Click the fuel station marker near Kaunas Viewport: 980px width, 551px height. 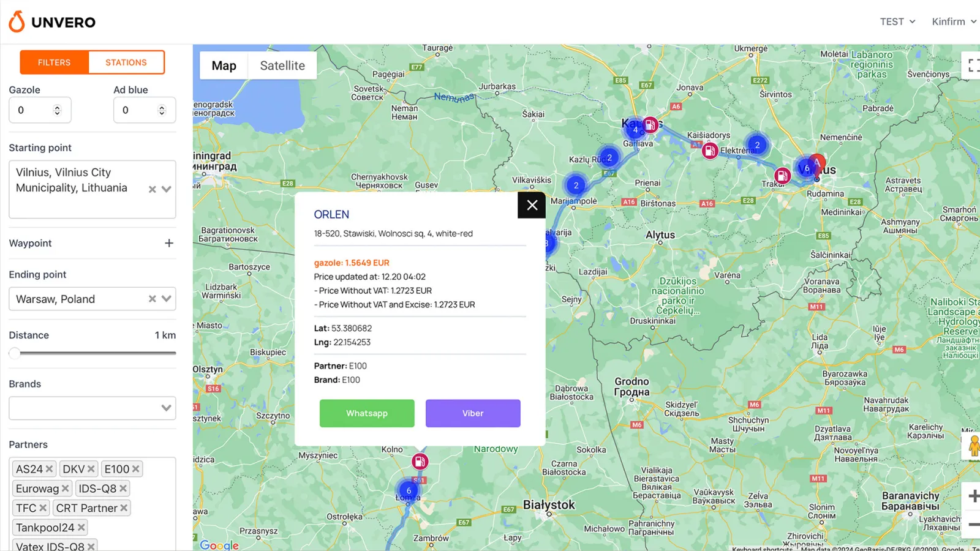coord(650,125)
